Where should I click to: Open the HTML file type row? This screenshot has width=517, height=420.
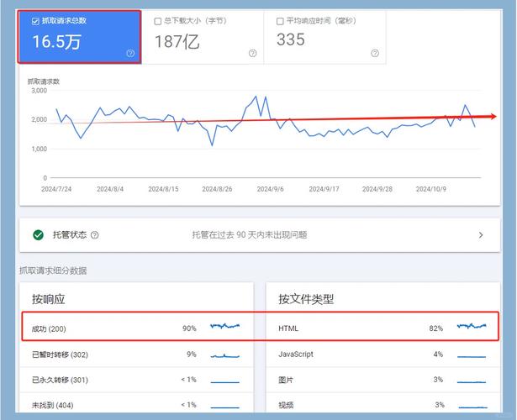[x=382, y=328]
